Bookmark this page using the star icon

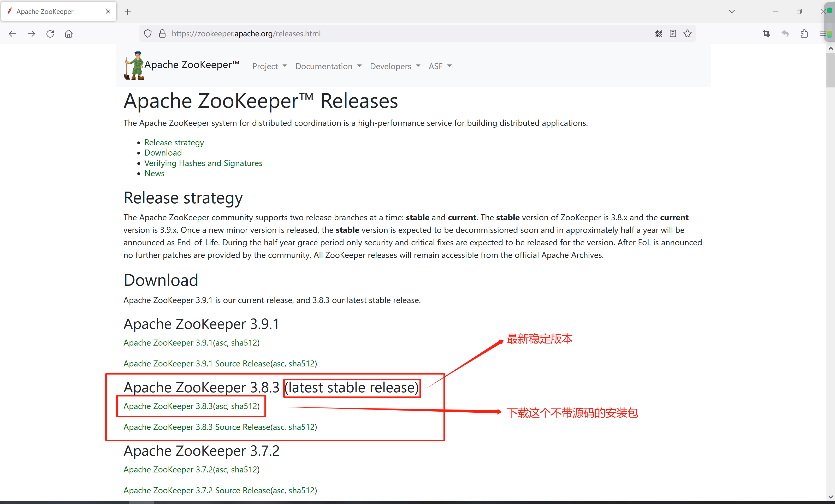pos(687,33)
